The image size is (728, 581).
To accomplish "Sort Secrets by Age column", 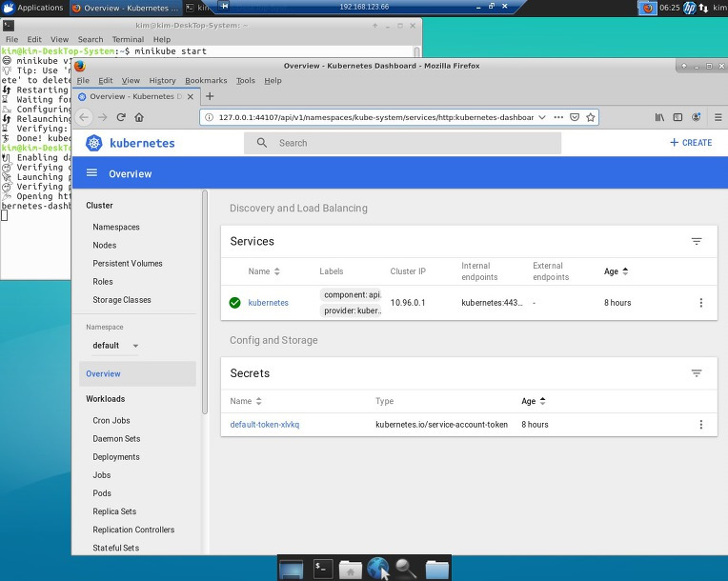I will pyautogui.click(x=533, y=401).
